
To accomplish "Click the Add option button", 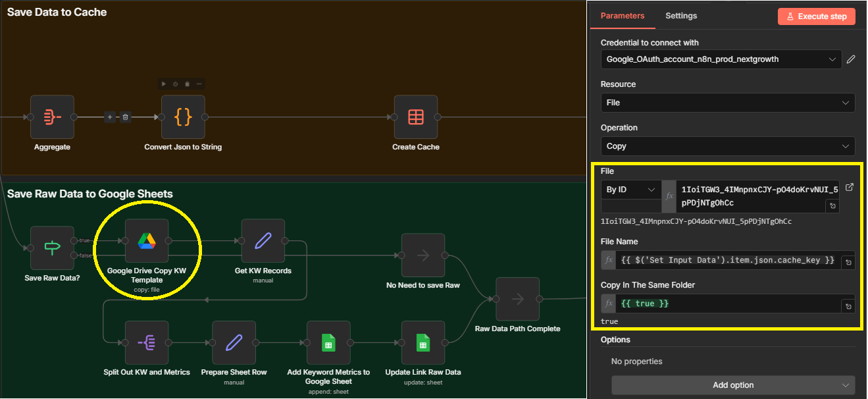I will (x=732, y=385).
